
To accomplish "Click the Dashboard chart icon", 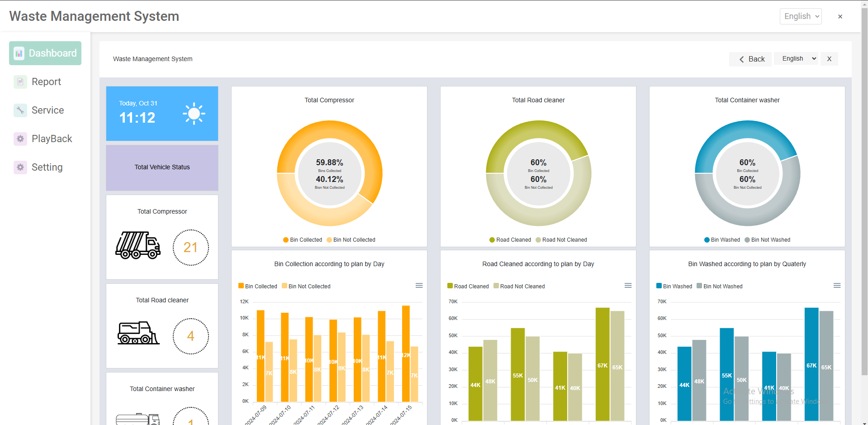I will click(19, 53).
